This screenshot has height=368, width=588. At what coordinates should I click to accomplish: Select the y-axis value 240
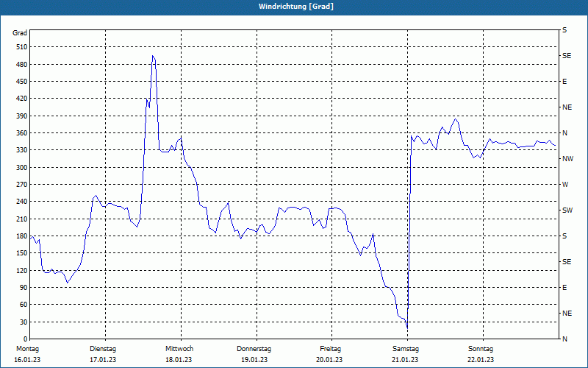22,202
